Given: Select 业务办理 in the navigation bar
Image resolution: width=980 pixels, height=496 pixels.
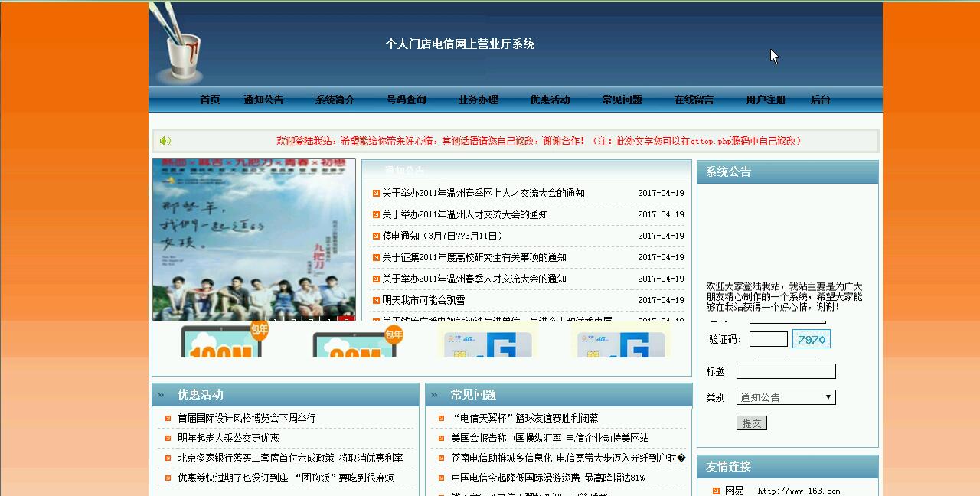Looking at the screenshot, I should point(478,100).
